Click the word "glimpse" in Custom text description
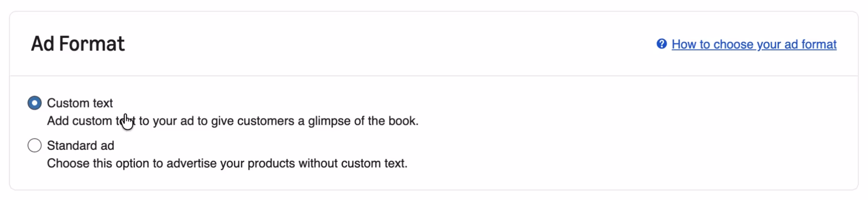The image size is (868, 200). click(x=329, y=121)
